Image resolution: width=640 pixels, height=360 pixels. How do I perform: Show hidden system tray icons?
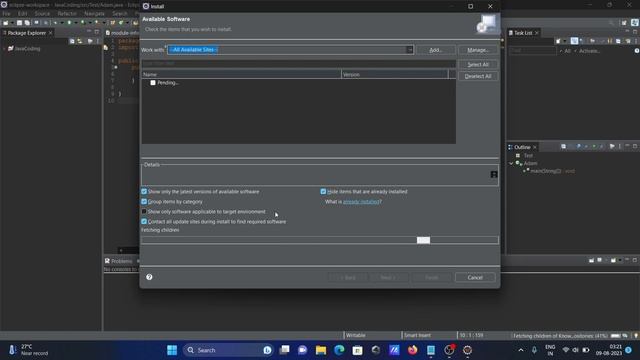pyautogui.click(x=521, y=350)
